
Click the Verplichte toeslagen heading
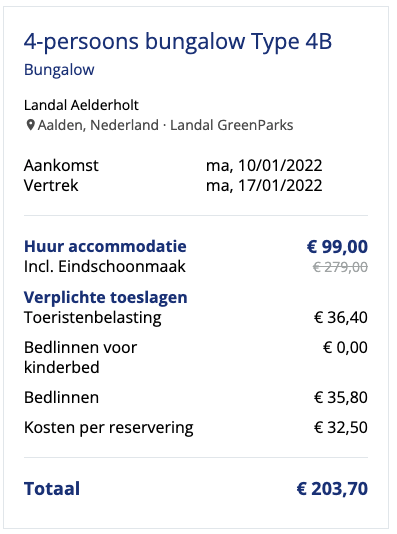pos(106,297)
